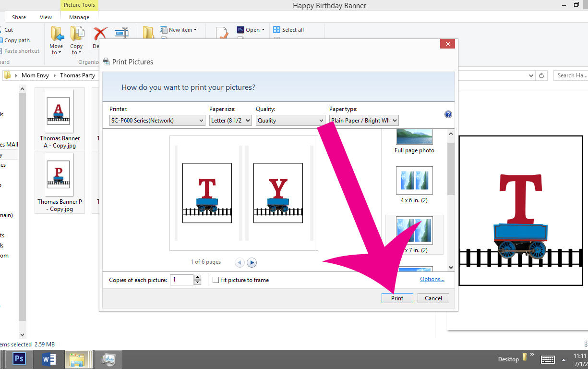
Task: Open the monitor app in the taskbar
Action: tap(108, 359)
